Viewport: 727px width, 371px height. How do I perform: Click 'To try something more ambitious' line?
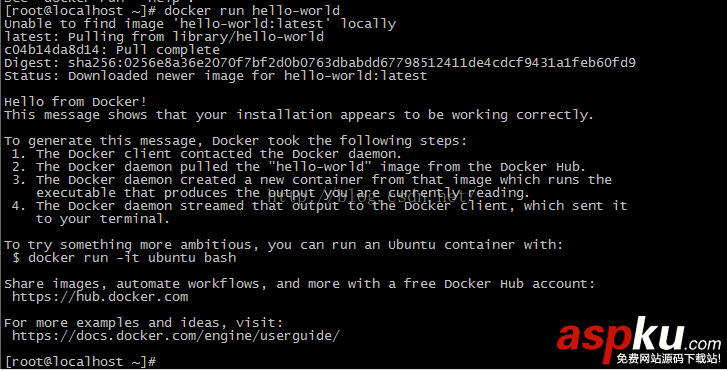(x=283, y=245)
